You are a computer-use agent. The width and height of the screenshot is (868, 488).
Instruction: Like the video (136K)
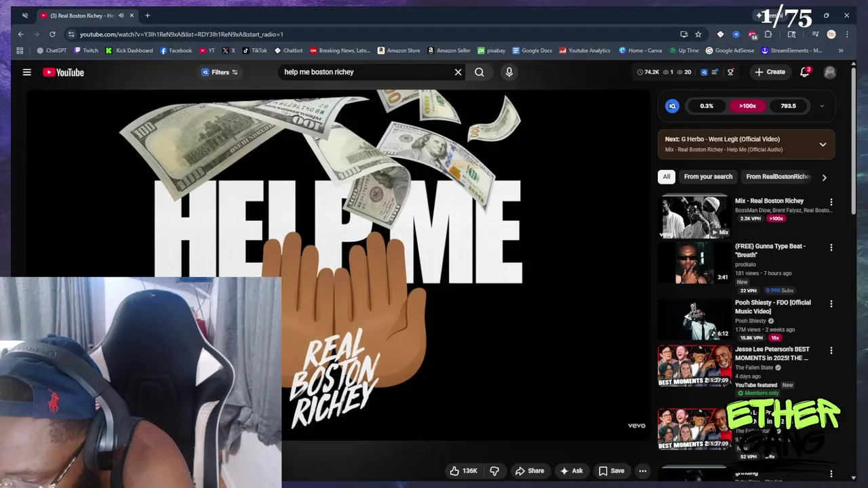click(x=464, y=471)
